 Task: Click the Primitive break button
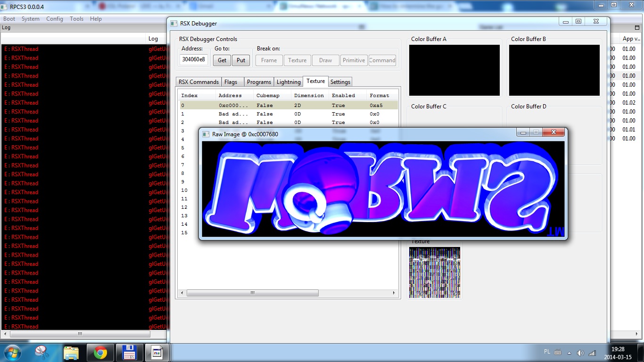[x=354, y=60]
